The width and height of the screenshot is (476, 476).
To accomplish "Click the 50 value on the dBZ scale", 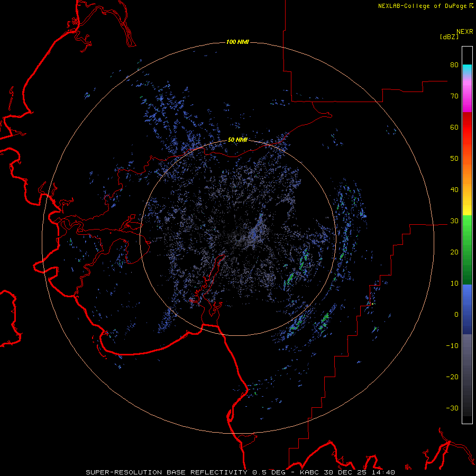I will (x=454, y=159).
